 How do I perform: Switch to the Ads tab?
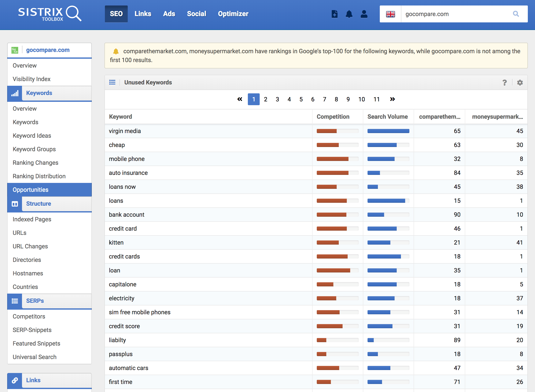[x=169, y=14]
